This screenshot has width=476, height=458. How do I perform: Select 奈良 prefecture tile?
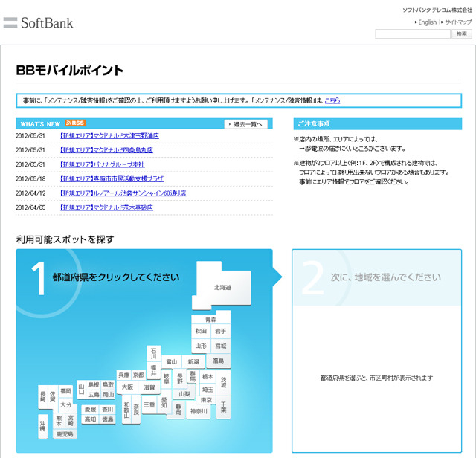pyautogui.click(x=136, y=409)
